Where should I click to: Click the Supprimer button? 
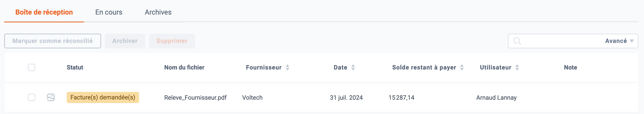pyautogui.click(x=172, y=41)
